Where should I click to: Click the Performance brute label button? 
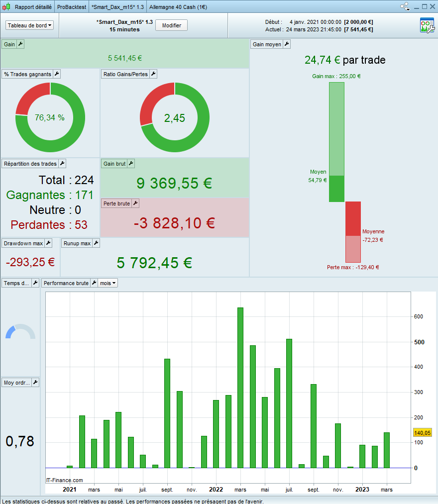(66, 283)
